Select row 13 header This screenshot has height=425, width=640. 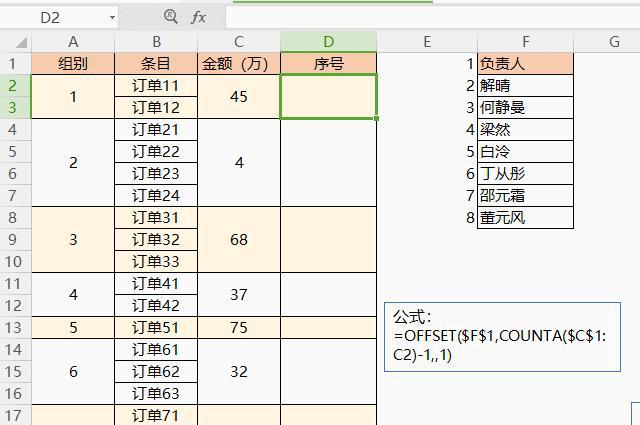(x=16, y=327)
